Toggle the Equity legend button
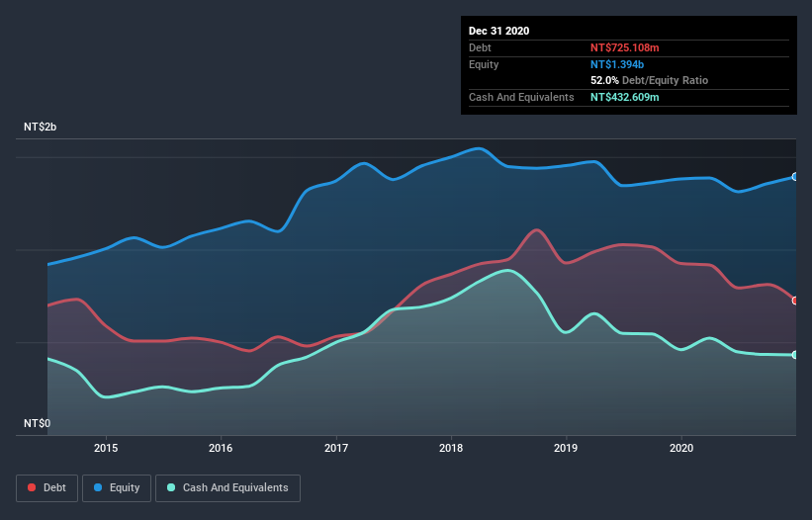This screenshot has width=812, height=520. click(x=117, y=488)
